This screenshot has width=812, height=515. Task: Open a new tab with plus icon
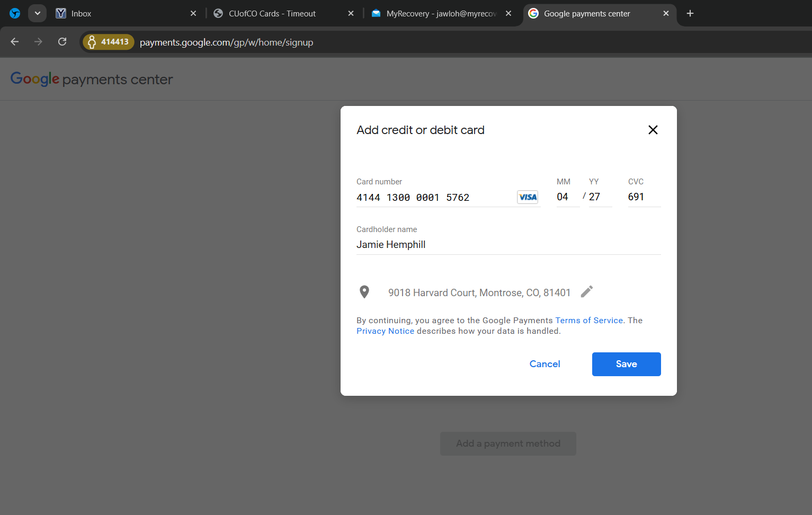click(x=690, y=13)
